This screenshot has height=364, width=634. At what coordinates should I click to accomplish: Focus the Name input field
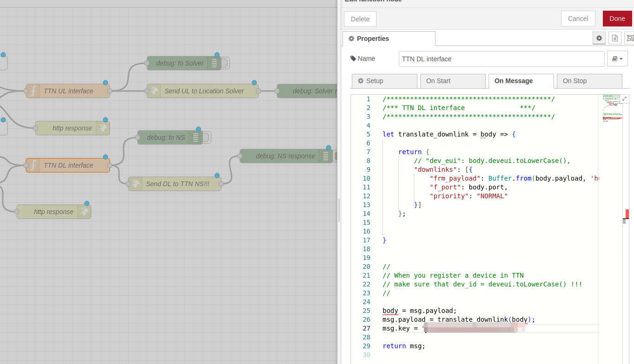pyautogui.click(x=502, y=59)
